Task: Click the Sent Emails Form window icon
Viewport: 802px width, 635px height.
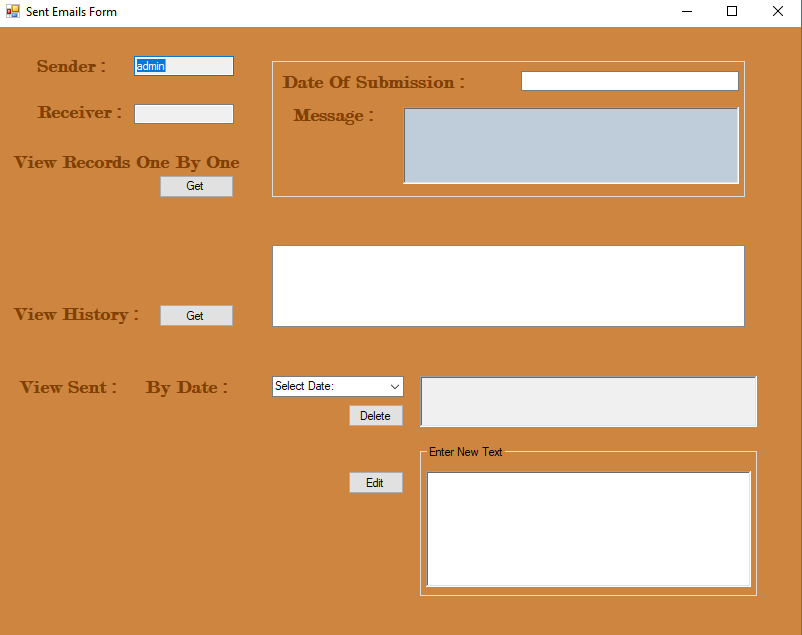Action: click(x=12, y=11)
